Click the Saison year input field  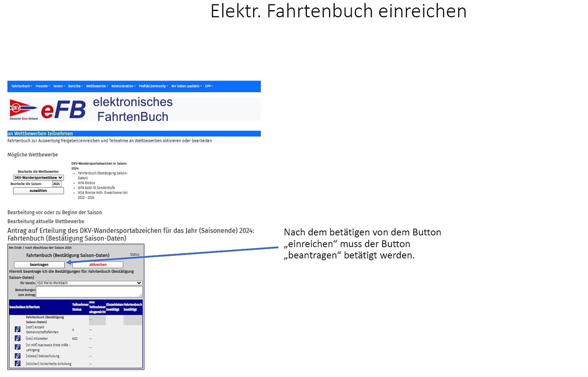[56, 184]
